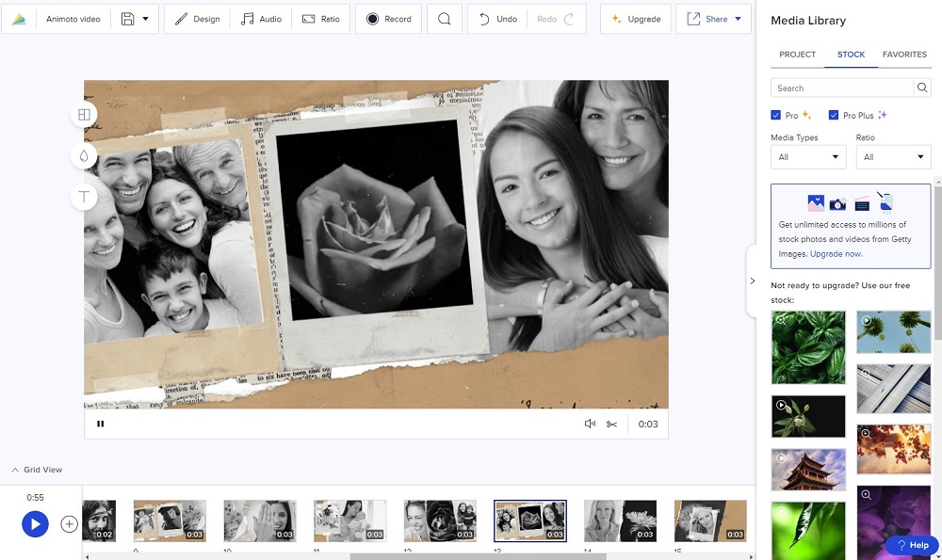The image size is (942, 560).
Task: Click the Animoto logo icon
Action: pyautogui.click(x=19, y=19)
